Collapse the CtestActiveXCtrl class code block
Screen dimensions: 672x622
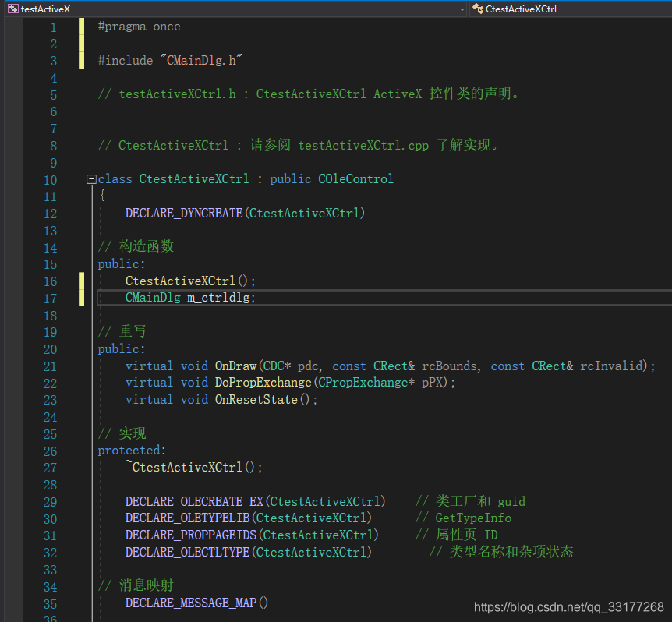91,179
